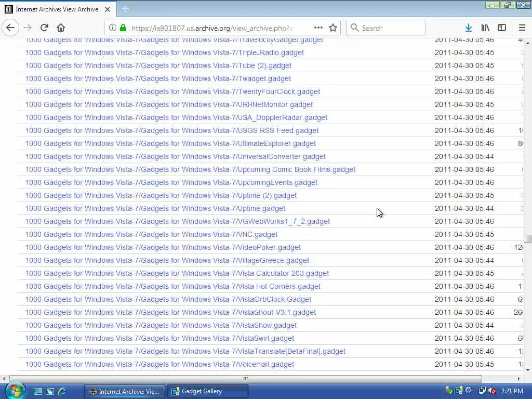Click the scroll-left arrow on horizontal scrollbar
The image size is (532, 399).
[x=4, y=379]
